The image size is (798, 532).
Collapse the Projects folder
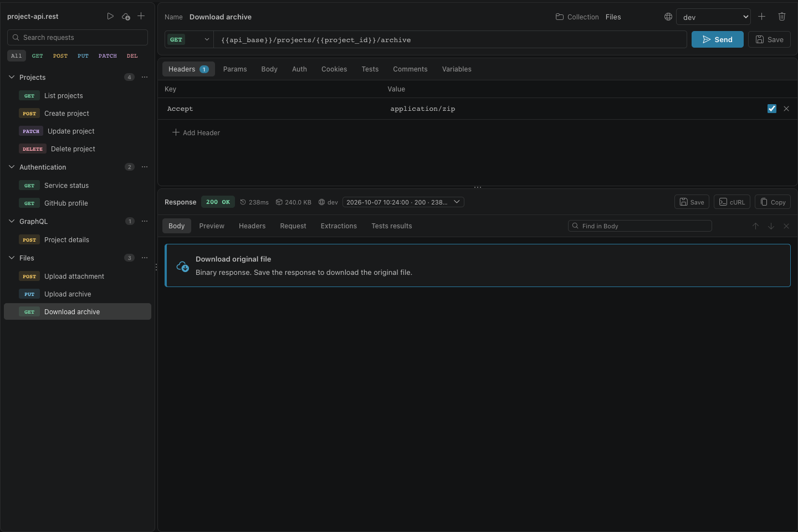tap(12, 77)
